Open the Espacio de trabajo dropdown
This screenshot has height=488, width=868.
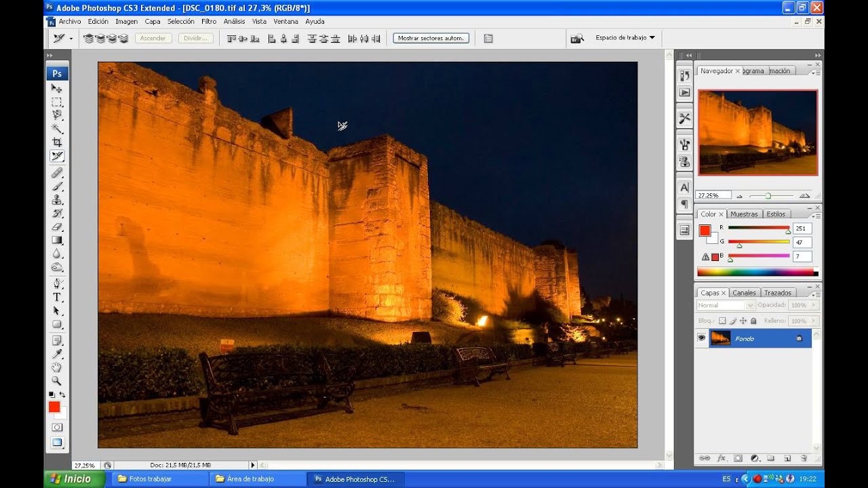(x=625, y=38)
